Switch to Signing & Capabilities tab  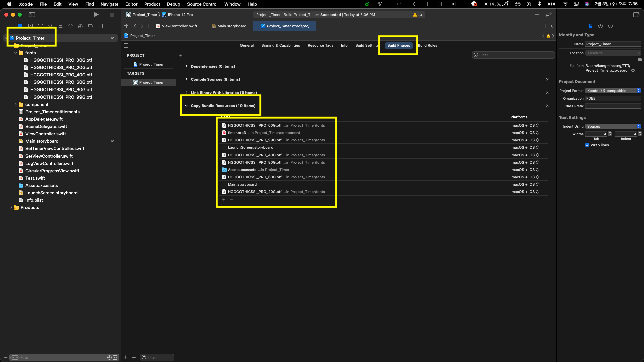[280, 45]
